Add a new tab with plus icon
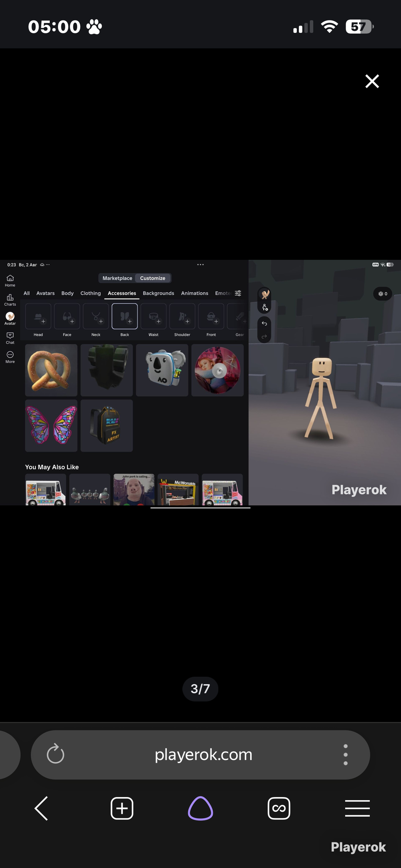The height and width of the screenshot is (868, 401). pyautogui.click(x=122, y=808)
